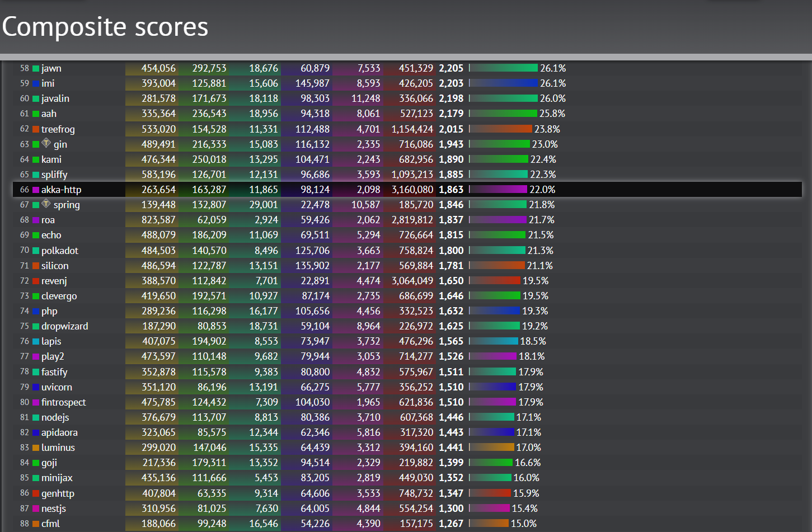Click the blue score bar in php row

coord(495,311)
